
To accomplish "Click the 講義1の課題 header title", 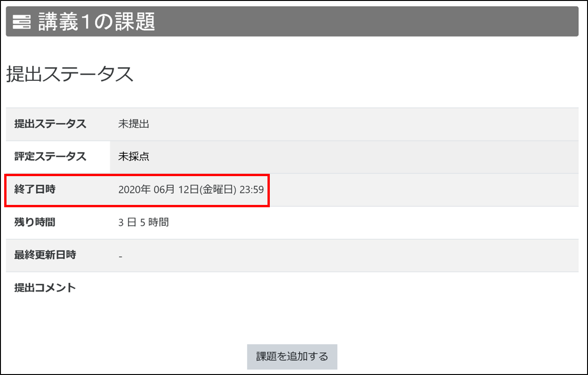I will [96, 22].
